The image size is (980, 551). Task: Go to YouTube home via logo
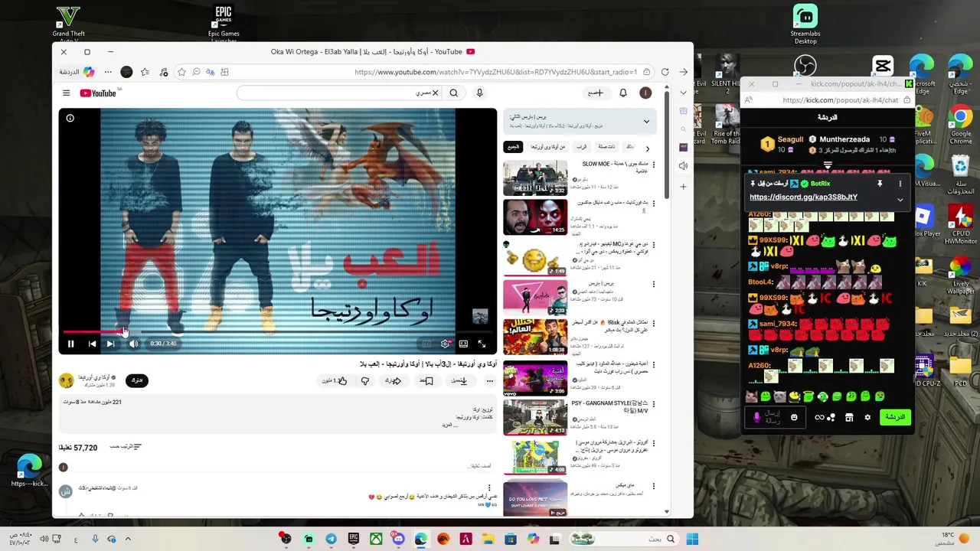[98, 93]
